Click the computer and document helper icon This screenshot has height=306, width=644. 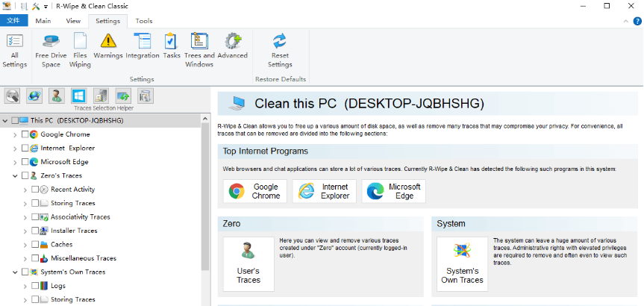[101, 96]
